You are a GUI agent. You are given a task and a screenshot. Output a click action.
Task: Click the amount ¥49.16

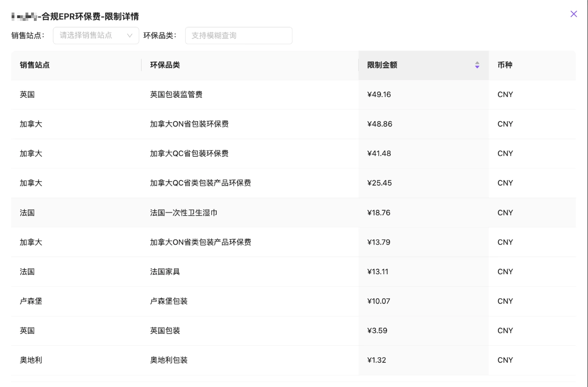coord(379,95)
